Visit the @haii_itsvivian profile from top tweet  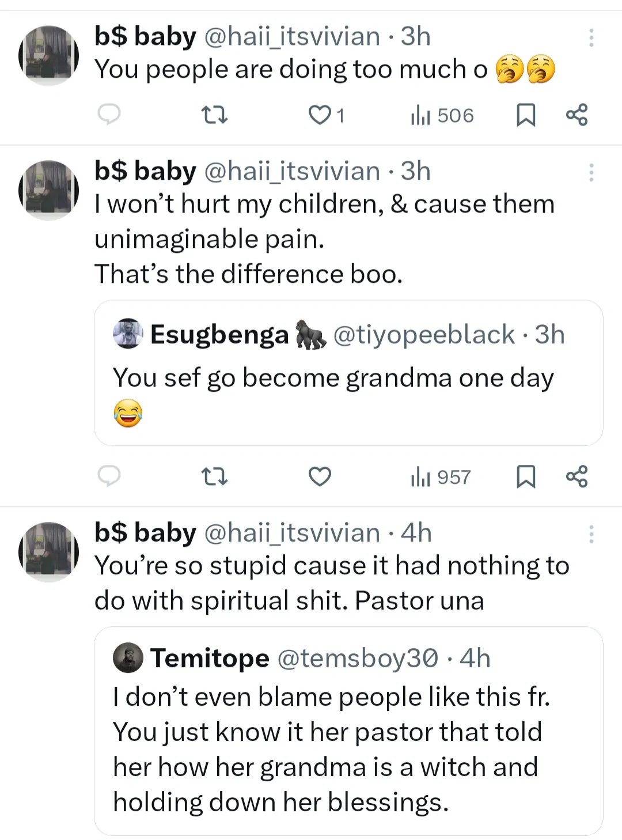291,37
